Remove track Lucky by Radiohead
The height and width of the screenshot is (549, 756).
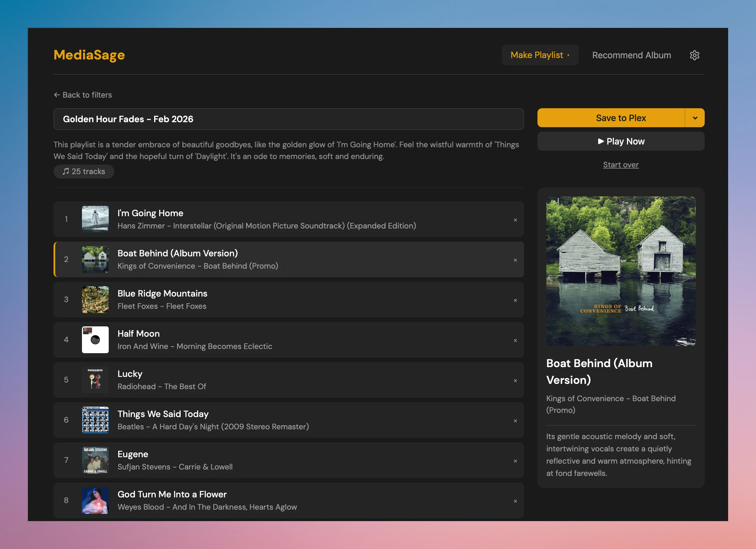[x=515, y=381]
